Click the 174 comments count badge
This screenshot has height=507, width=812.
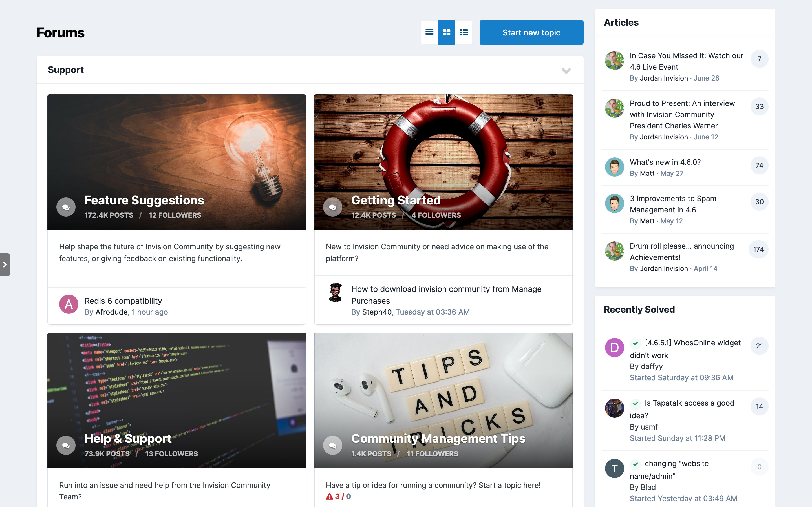(758, 249)
